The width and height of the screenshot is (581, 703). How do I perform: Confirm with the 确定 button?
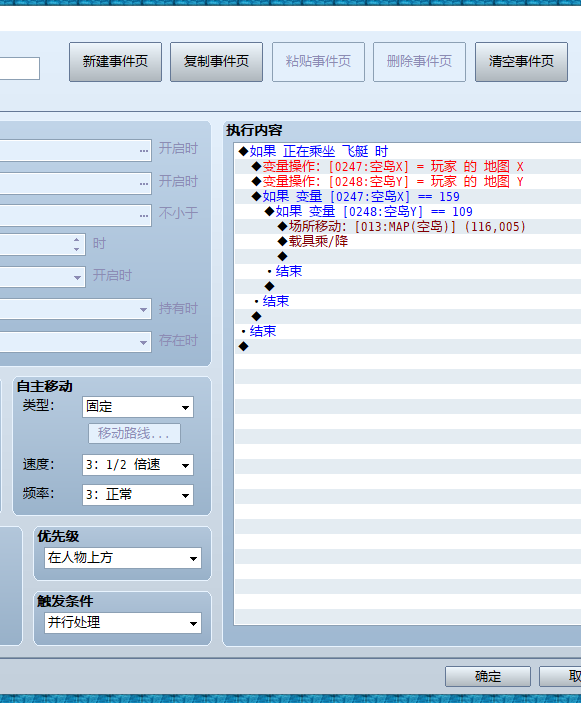tap(488, 676)
